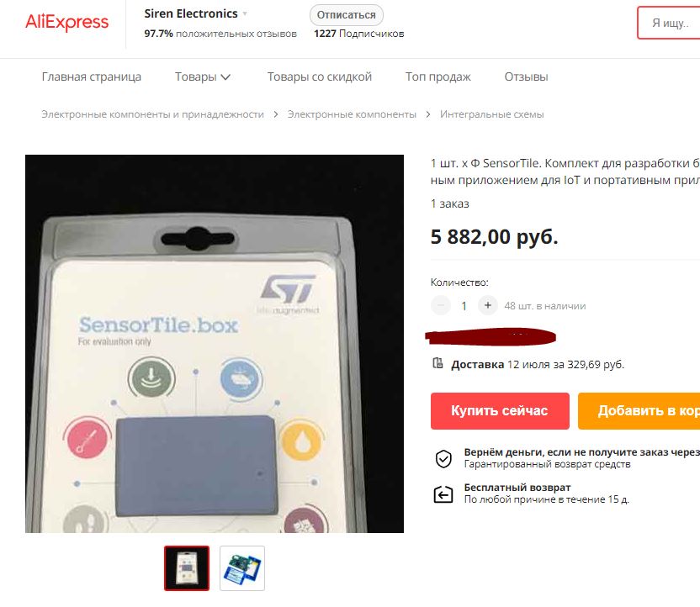Click the buyer protection shield icon
The width and height of the screenshot is (700, 607).
point(443,458)
